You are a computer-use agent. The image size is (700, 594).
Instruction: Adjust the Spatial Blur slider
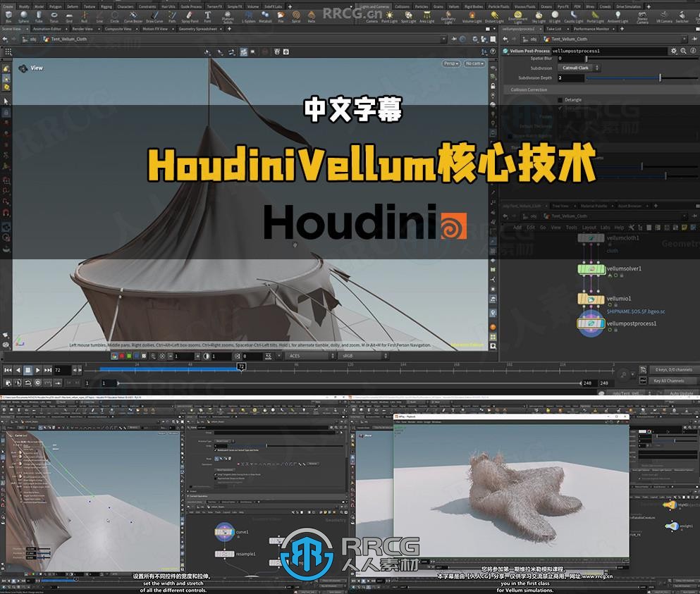(x=641, y=58)
